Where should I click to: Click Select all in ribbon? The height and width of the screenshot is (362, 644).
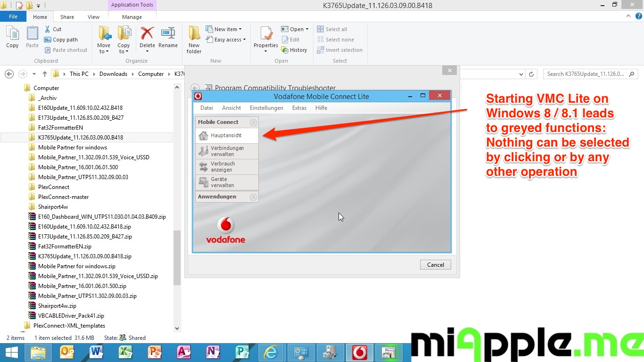(336, 29)
